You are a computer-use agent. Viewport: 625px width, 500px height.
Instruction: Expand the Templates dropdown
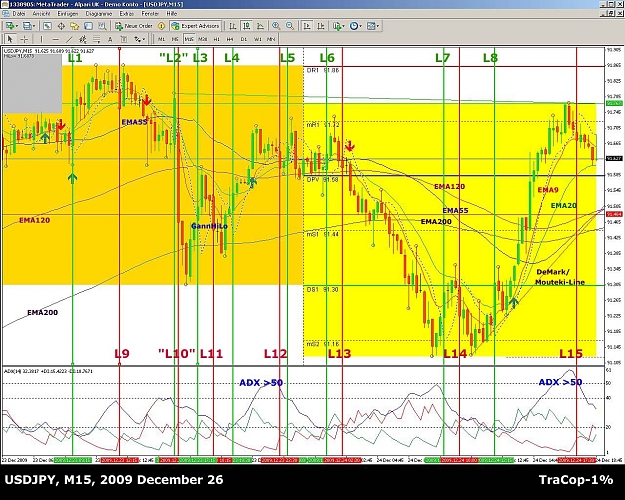click(377, 26)
